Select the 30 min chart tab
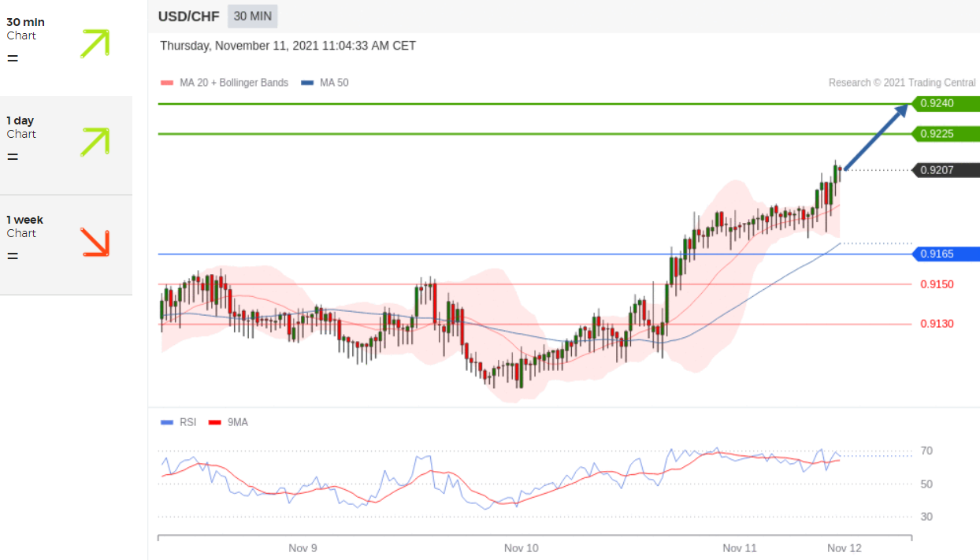Image resolution: width=980 pixels, height=560 pixels. 66,46
